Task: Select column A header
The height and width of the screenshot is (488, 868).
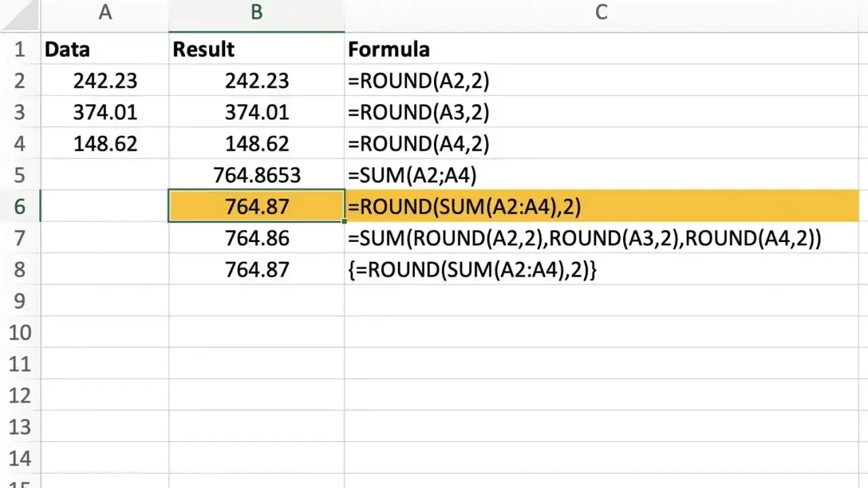Action: [105, 15]
